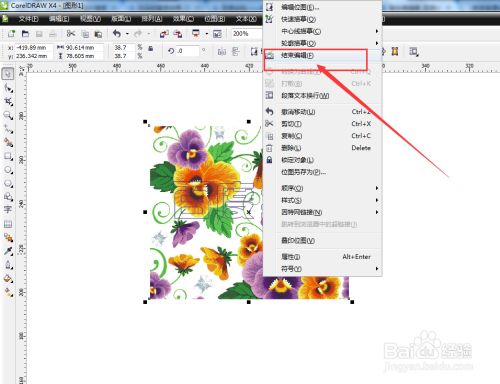
Task: Click the Open folder toolbar icon
Action: 25,34
